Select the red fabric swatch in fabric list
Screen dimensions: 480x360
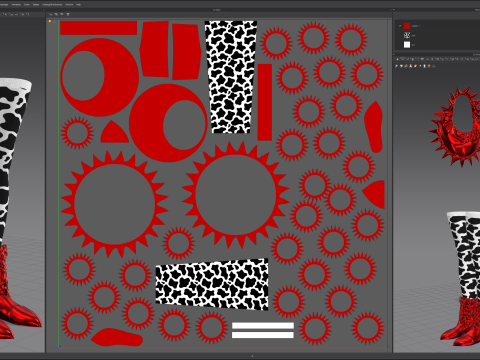pyautogui.click(x=407, y=26)
